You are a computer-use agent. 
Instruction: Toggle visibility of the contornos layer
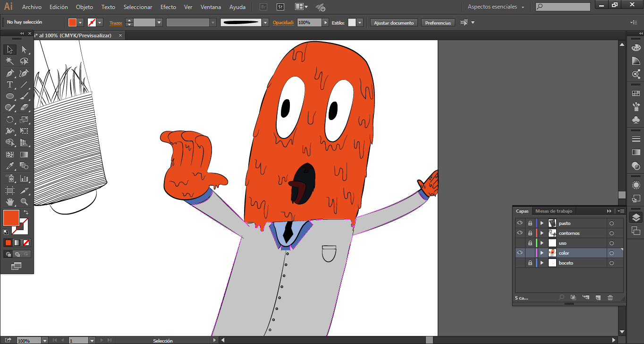click(520, 233)
